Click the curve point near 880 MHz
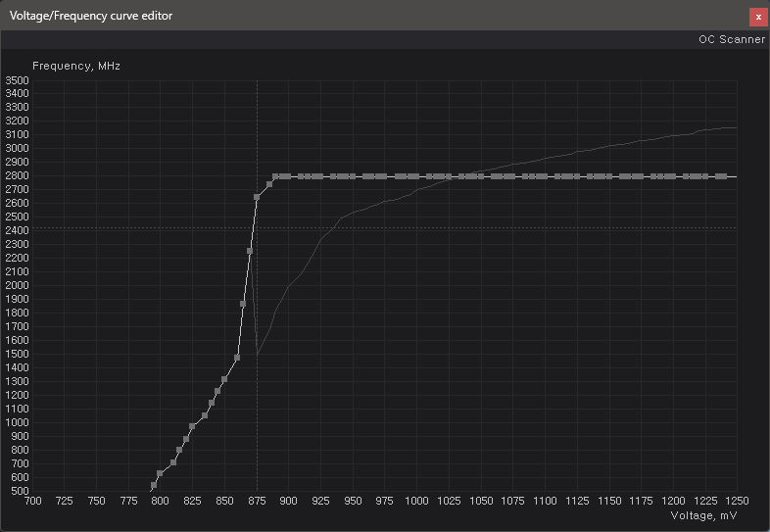Screen dimensions: 770x532 pos(186,439)
